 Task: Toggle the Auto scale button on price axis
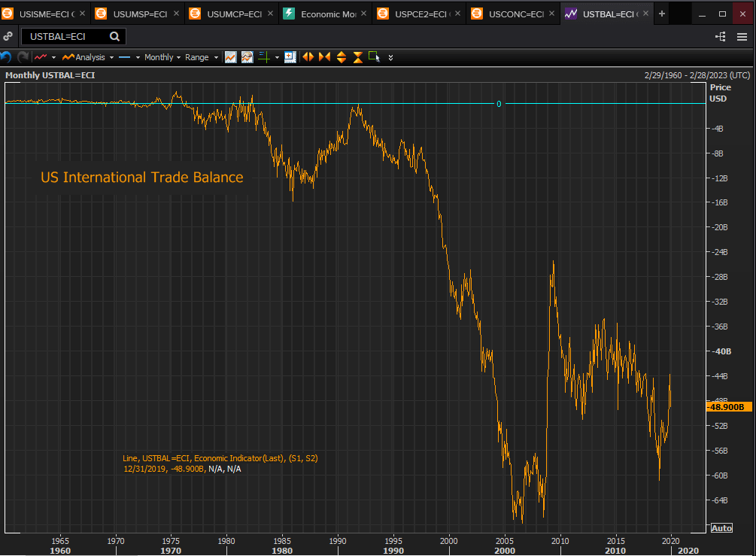721,528
